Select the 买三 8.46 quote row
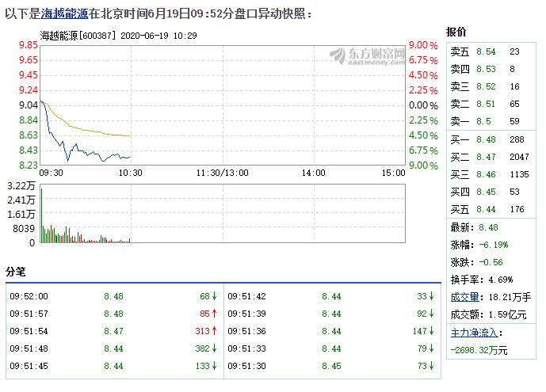546x392 pixels. coord(491,174)
